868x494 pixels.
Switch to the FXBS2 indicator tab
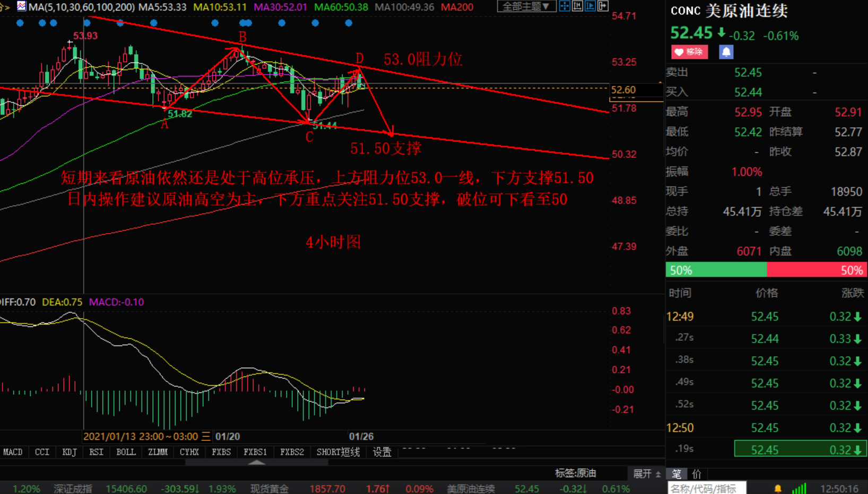pos(292,452)
